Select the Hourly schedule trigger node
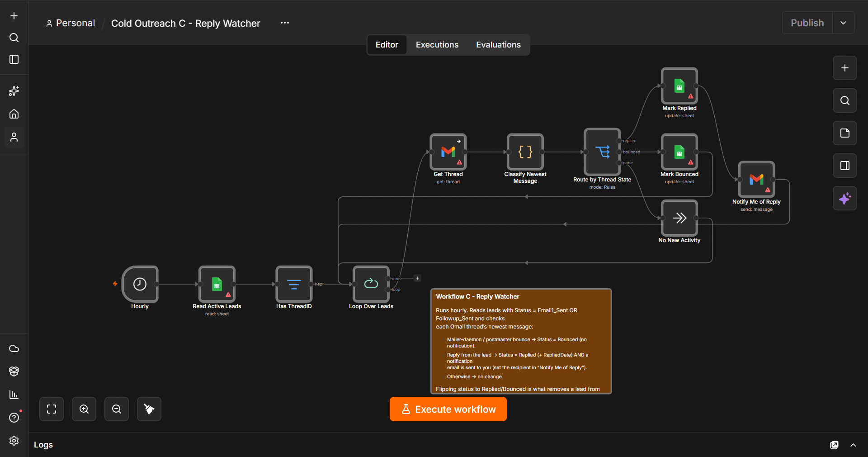The width and height of the screenshot is (868, 457). [140, 284]
